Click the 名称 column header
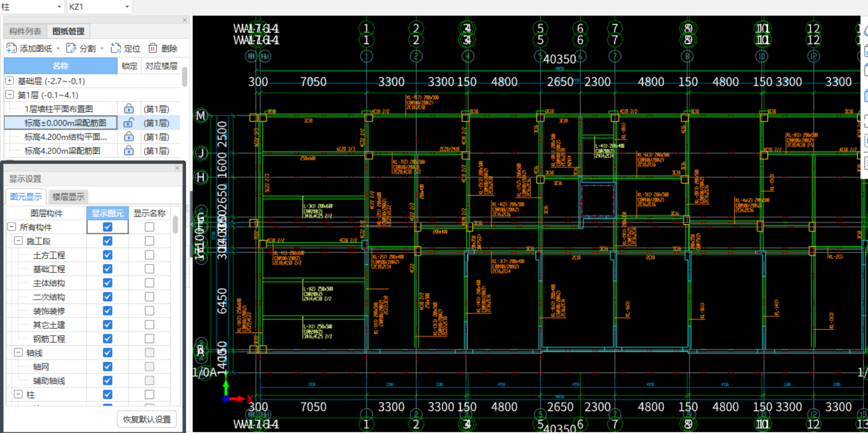 [61, 66]
